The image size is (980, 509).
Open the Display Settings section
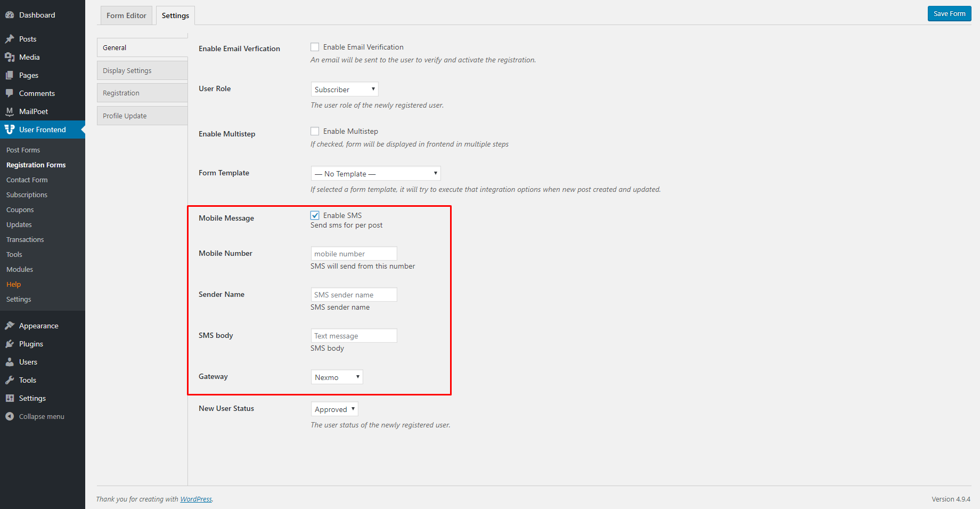pyautogui.click(x=142, y=70)
